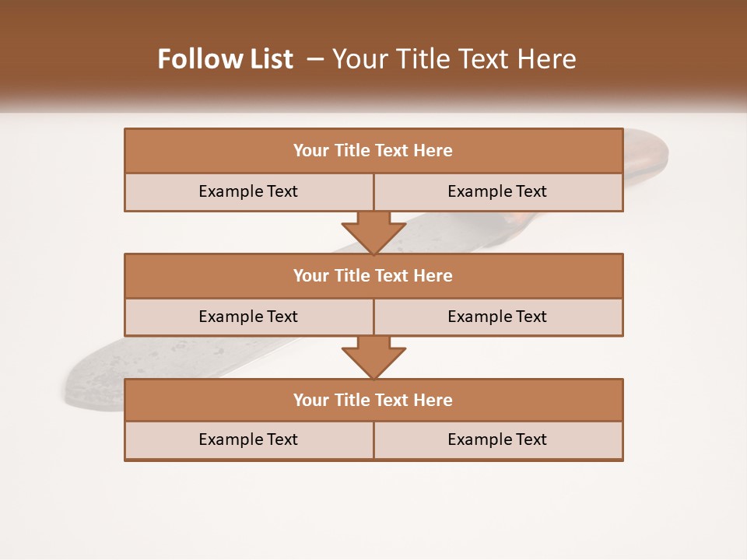This screenshot has height=560, width=747.
Task: Click the empty slide area below the last block
Action: click(x=373, y=509)
